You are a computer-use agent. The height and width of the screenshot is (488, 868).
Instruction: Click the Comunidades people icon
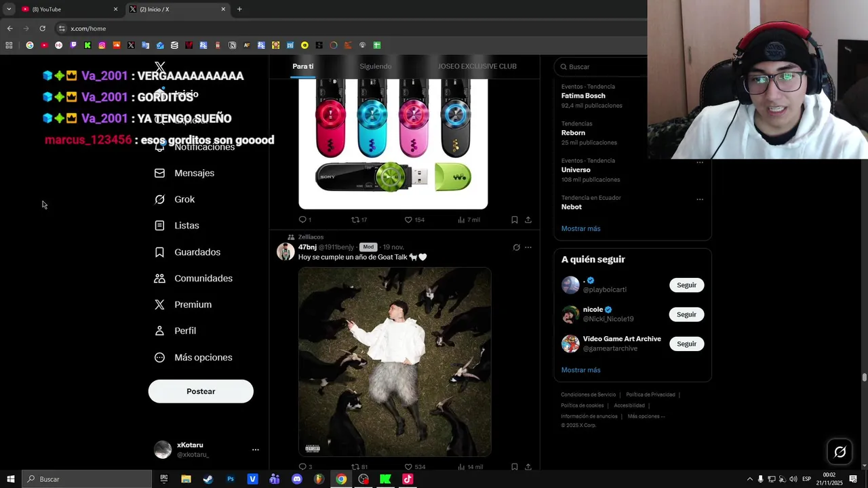coord(159,279)
